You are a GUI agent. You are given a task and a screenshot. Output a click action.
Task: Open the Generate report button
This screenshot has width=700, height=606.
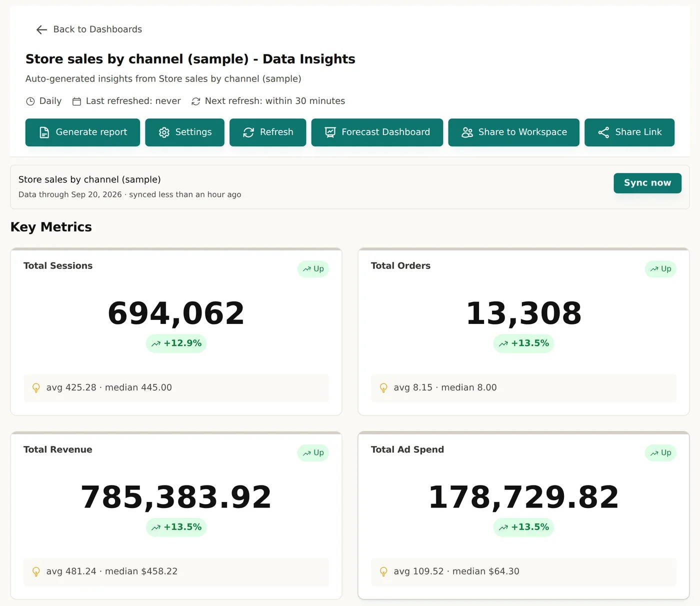pos(82,132)
